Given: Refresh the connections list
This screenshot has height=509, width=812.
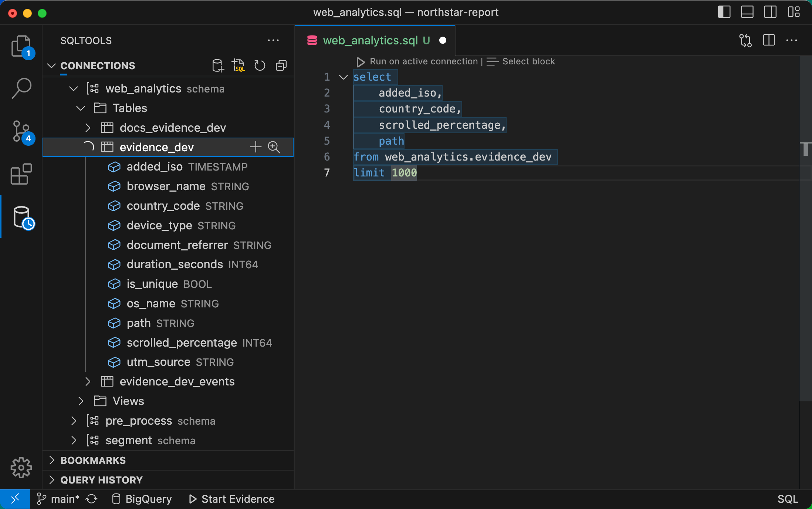Looking at the screenshot, I should click(x=260, y=65).
